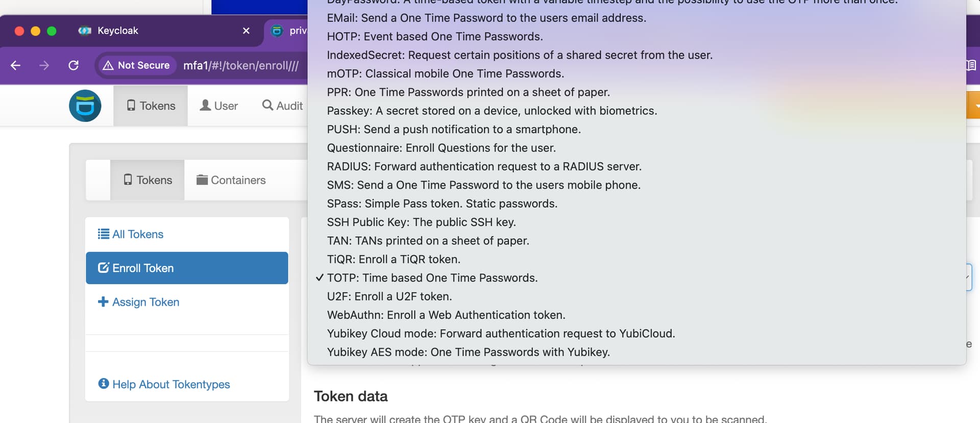Switch to the Containers sub-tab
The width and height of the screenshot is (980, 423).
[x=231, y=180]
